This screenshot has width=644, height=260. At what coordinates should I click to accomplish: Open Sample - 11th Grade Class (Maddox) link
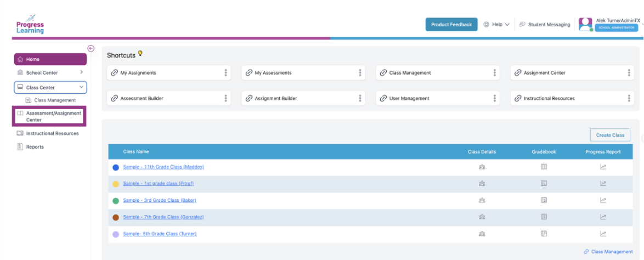click(163, 167)
